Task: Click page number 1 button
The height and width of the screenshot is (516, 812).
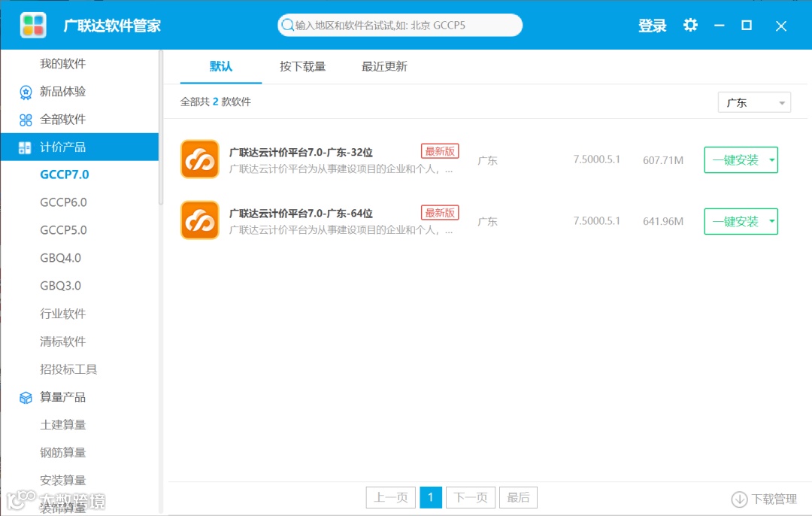Action: click(430, 497)
